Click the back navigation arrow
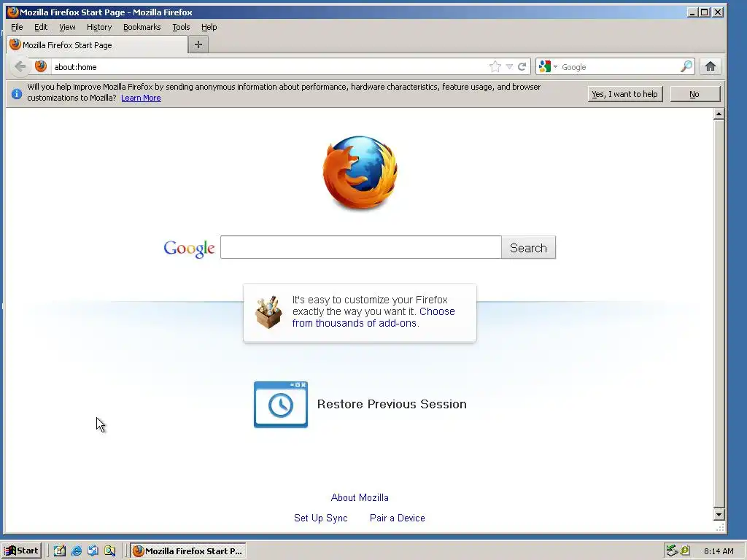Screen dimensions: 747x560 20,66
